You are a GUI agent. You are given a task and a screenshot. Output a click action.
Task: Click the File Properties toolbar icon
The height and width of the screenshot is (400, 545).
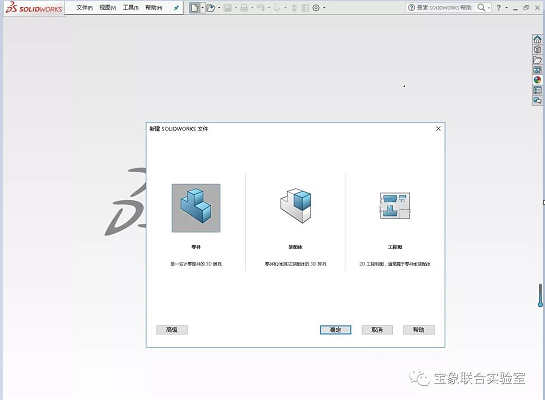click(x=305, y=8)
